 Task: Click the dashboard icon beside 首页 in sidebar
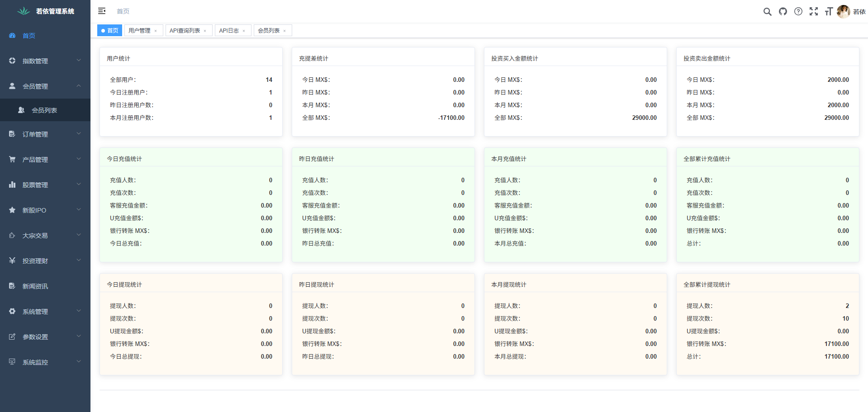pyautogui.click(x=12, y=36)
